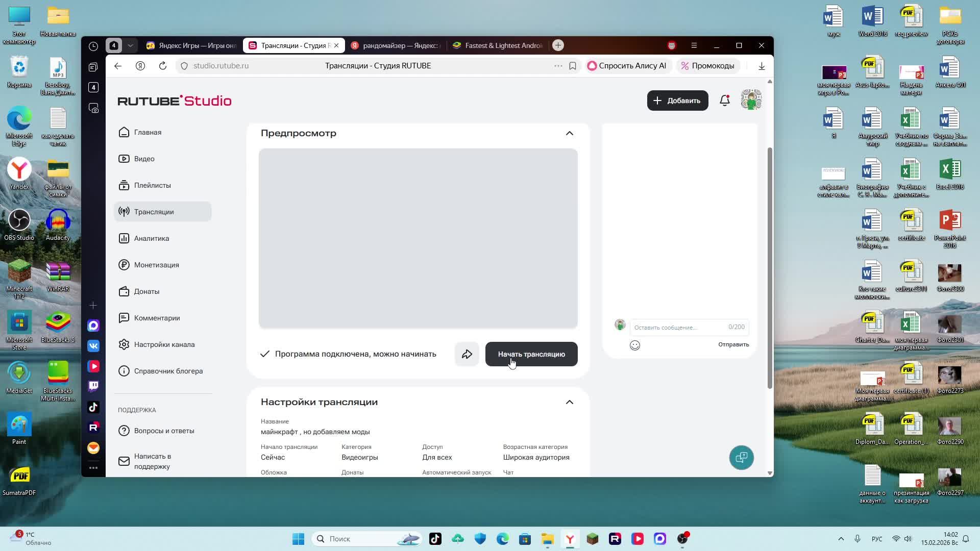The height and width of the screenshot is (551, 980).
Task: Open the user avatar in header
Action: 751,100
